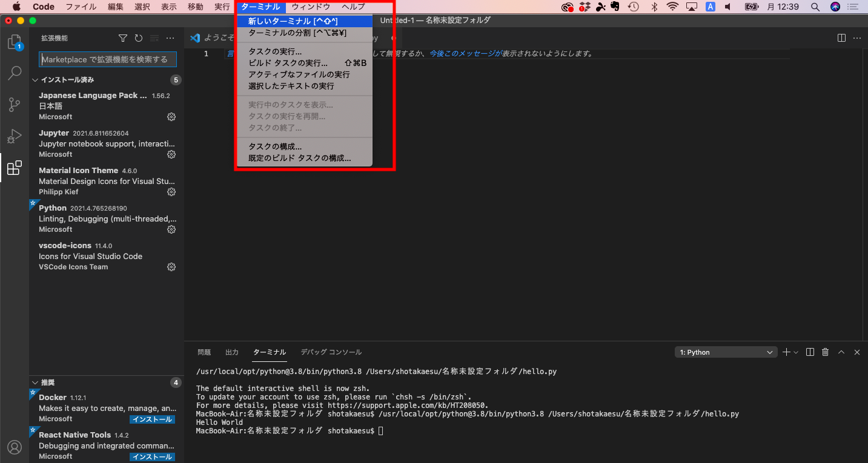Switch to the デバッグ コンソール tab
868x463 pixels.
331,352
